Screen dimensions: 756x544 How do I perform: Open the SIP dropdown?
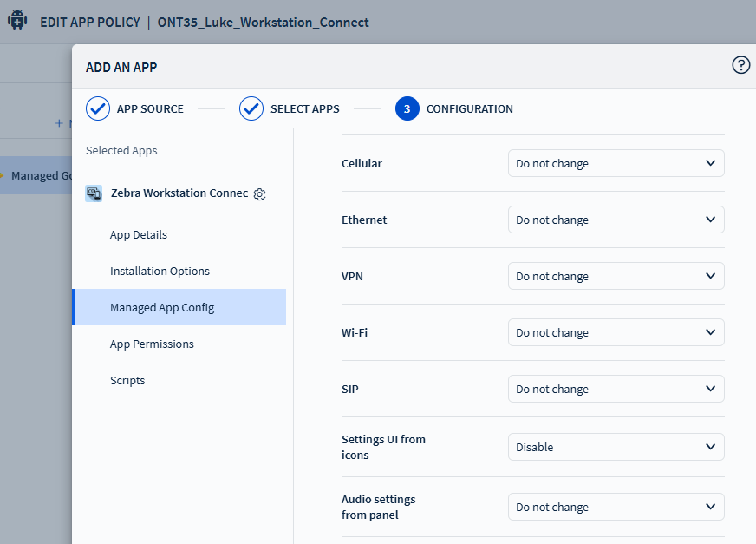616,389
